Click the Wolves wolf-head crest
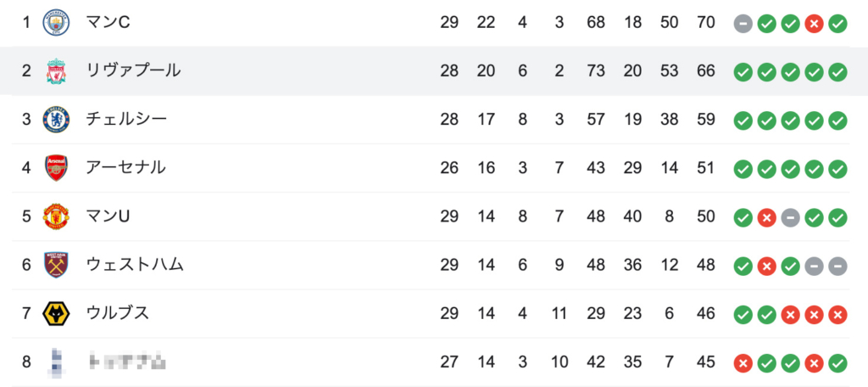This screenshot has height=387, width=868. pyautogui.click(x=57, y=314)
